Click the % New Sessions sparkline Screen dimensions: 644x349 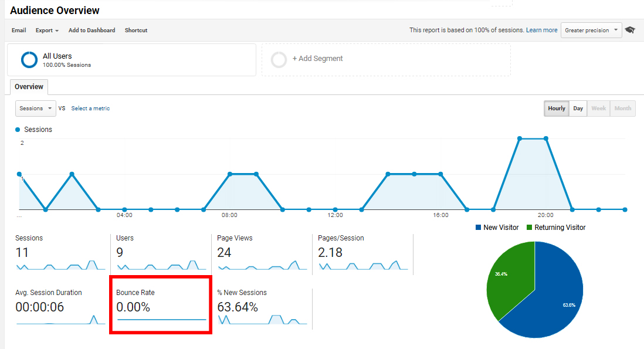pos(262,320)
